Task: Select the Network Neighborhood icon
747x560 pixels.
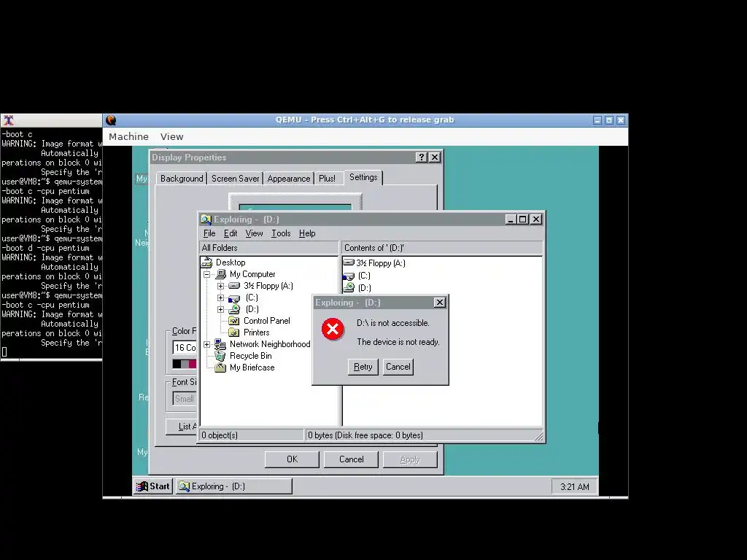Action: point(220,344)
